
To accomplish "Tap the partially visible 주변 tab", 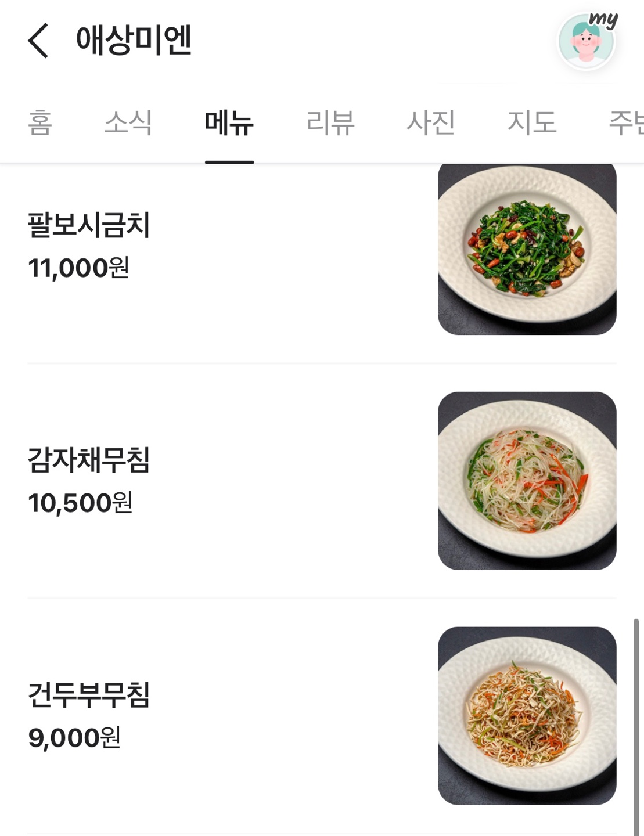I will 625,122.
